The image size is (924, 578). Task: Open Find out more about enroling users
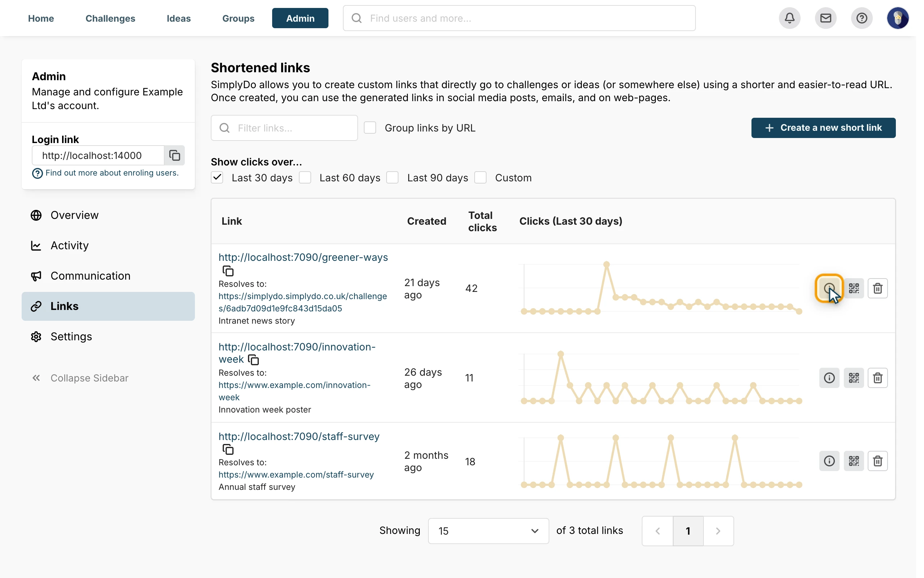(112, 173)
